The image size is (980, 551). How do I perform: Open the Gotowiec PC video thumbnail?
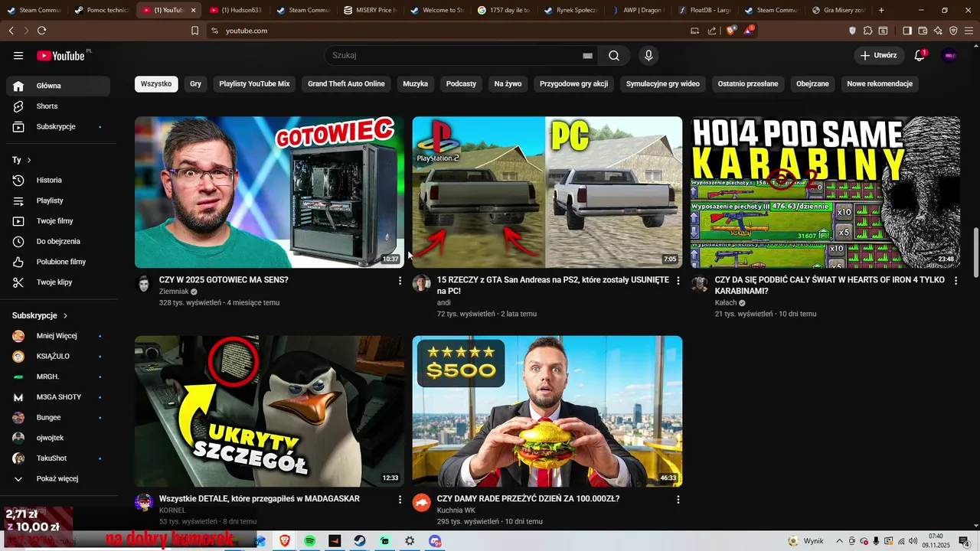[269, 192]
